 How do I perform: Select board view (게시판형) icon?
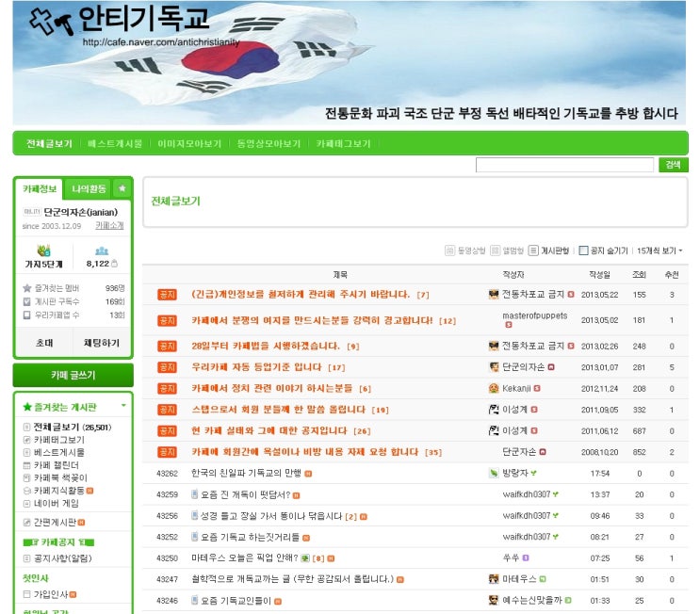[534, 250]
